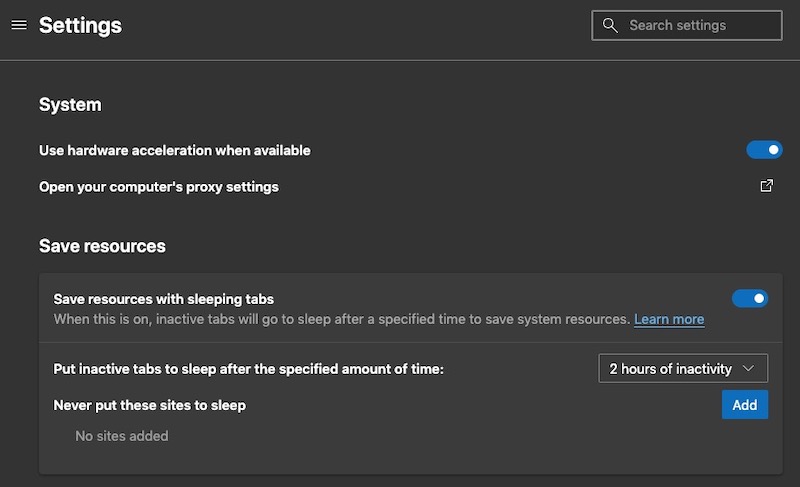Viewport: 800px width, 487px height.
Task: Click the 'Save resources with sleeping tabs' label
Action: (163, 298)
